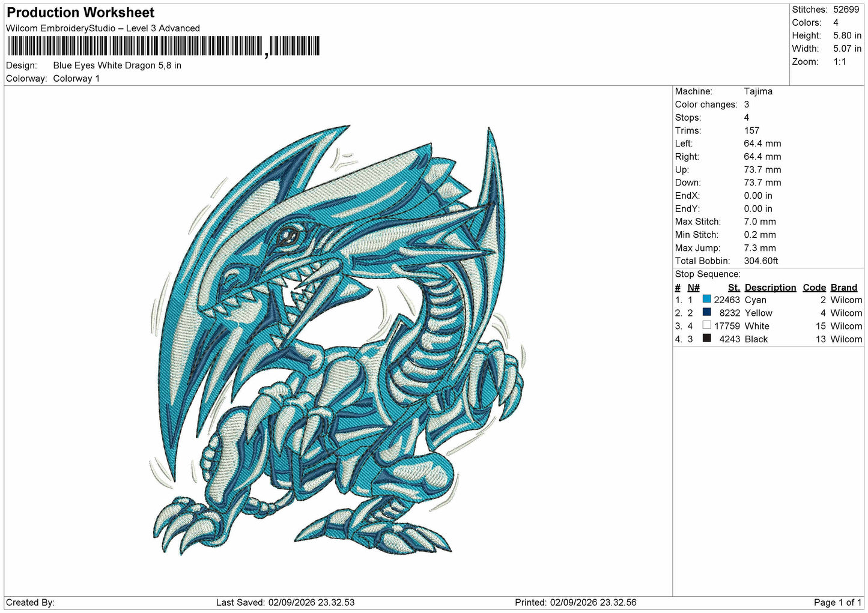Click the 'Created By:' footer label
The height and width of the screenshot is (613, 868).
point(30,603)
